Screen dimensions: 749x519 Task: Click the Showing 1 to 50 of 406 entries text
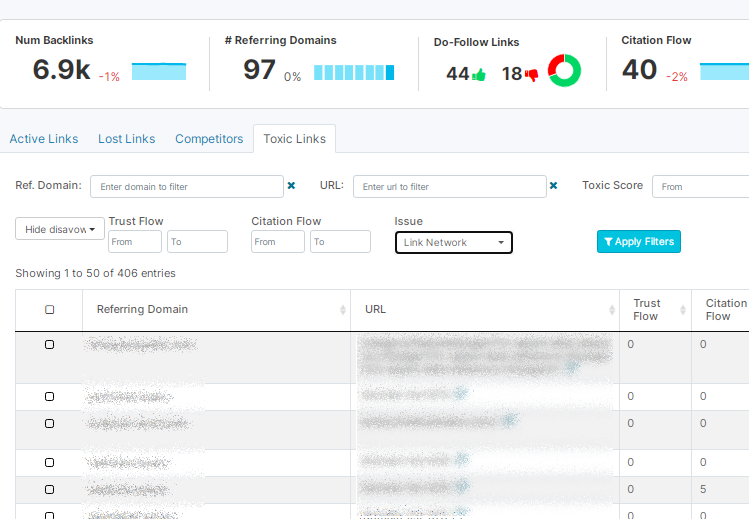tap(96, 273)
